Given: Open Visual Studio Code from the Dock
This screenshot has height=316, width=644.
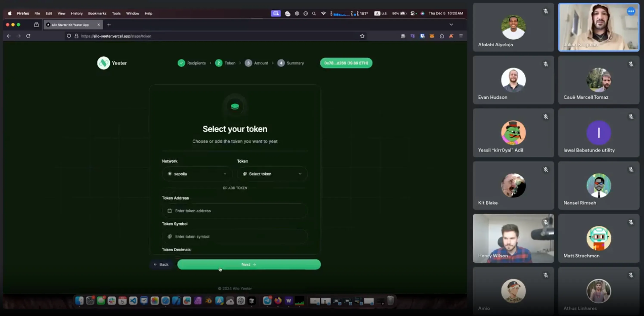Looking at the screenshot, I should click(133, 301).
